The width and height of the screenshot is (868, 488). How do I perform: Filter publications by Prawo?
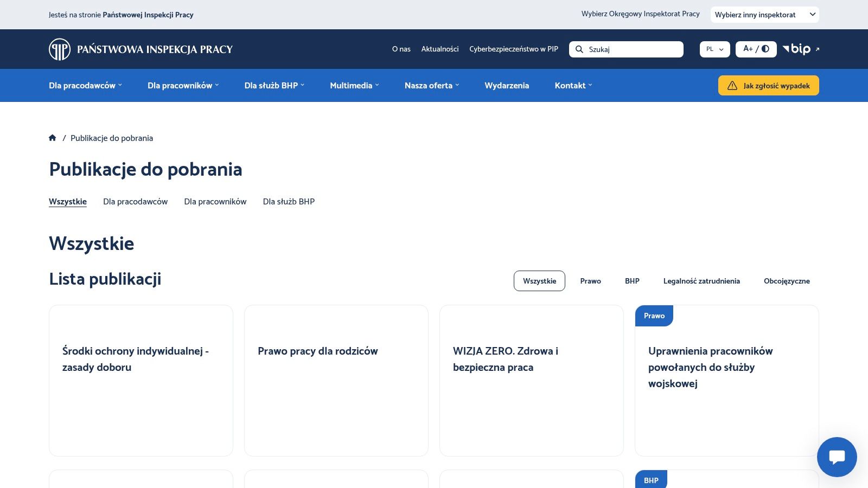[591, 281]
